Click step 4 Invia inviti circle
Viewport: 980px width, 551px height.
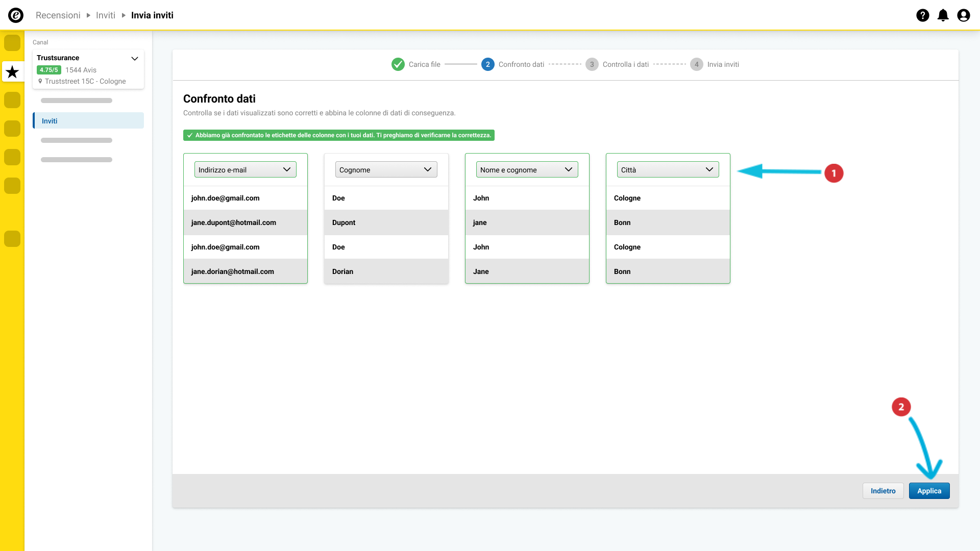tap(696, 64)
